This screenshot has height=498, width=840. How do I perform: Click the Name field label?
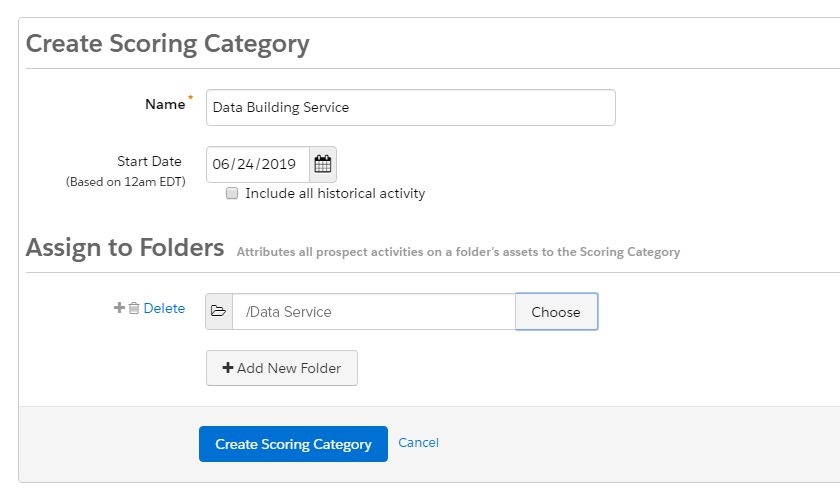click(165, 104)
